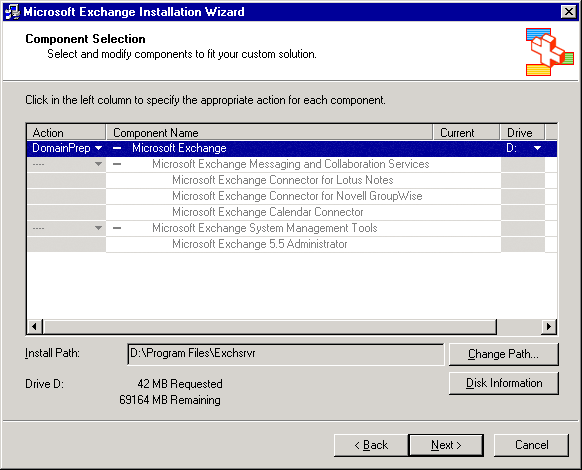Proceed with the Next button

click(x=446, y=445)
